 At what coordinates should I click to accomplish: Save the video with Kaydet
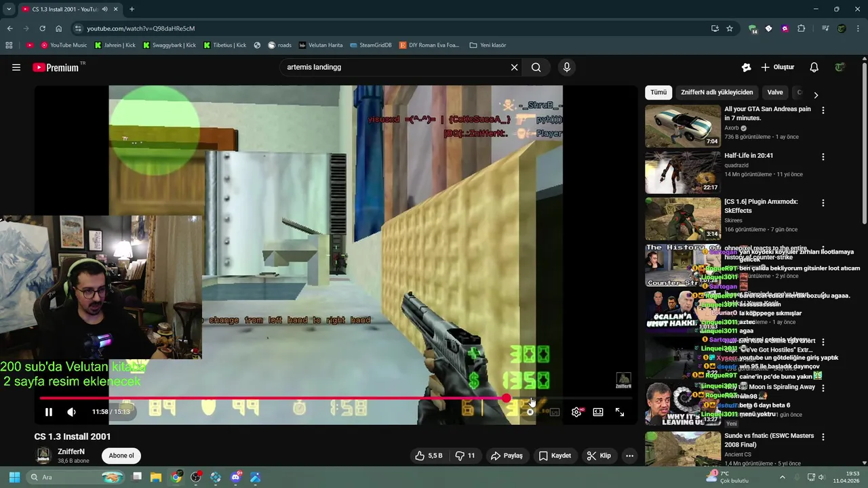click(555, 455)
